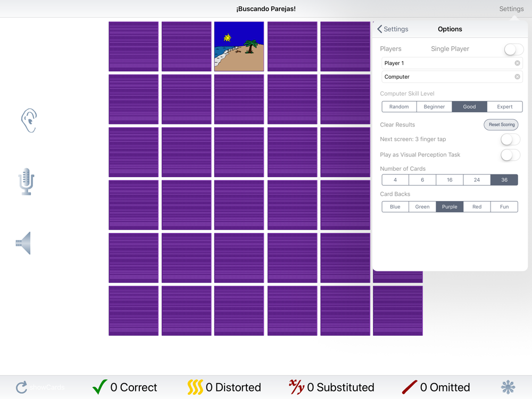Image resolution: width=532 pixels, height=399 pixels.
Task: Go back to Settings with chevron
Action: [393, 29]
